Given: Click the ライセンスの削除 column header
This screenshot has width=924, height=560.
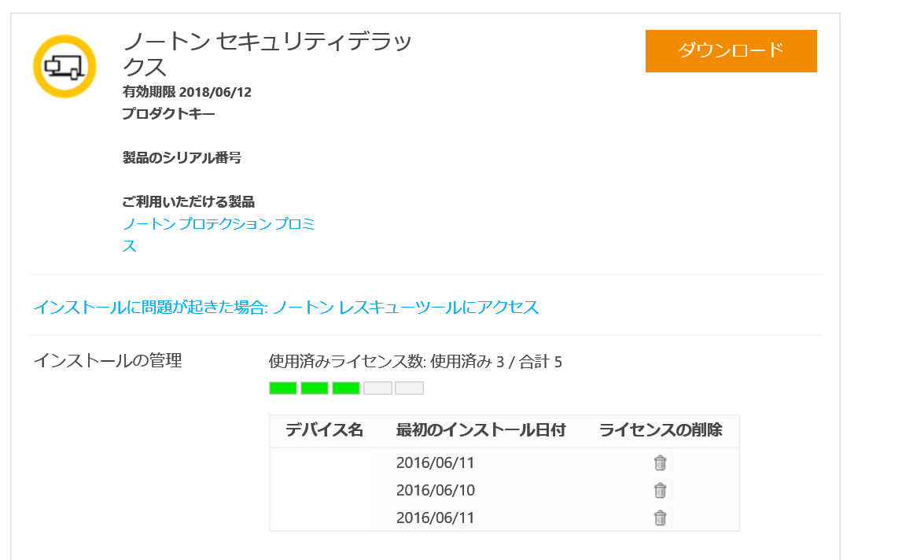Looking at the screenshot, I should click(x=661, y=430).
